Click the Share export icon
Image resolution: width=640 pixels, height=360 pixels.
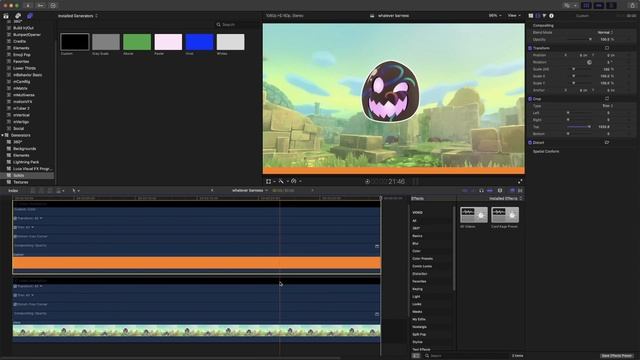(x=632, y=5)
